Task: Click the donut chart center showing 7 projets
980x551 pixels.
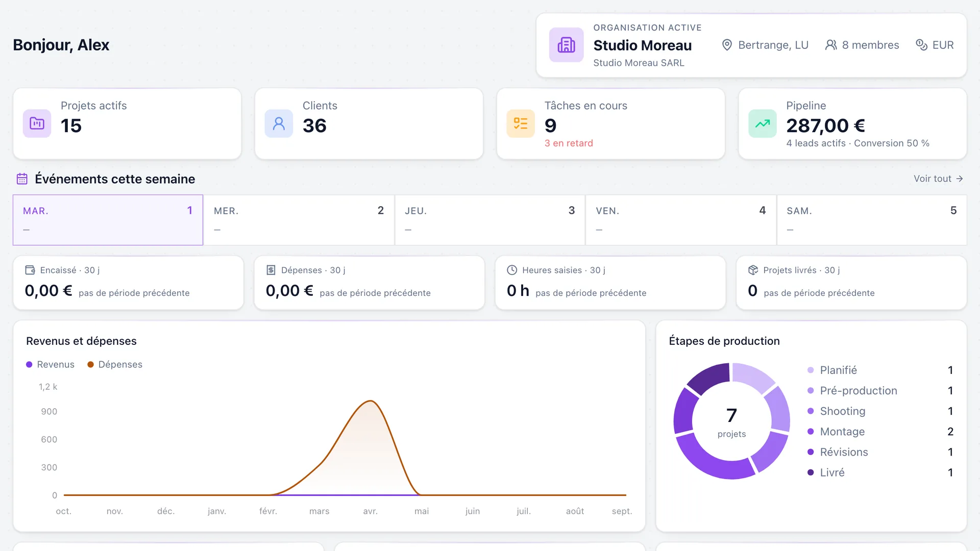Action: coord(731,421)
